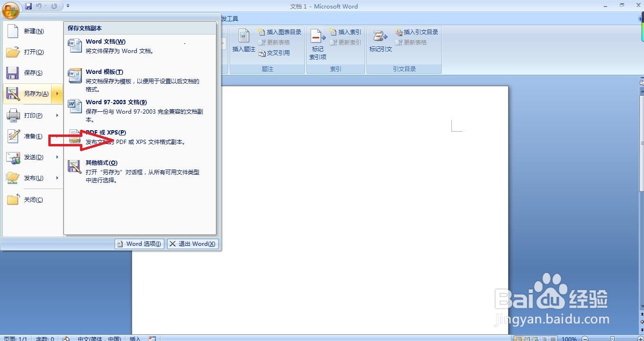Click the macro record icon in the status bar
Screen dimensions: 644x341
point(152,339)
